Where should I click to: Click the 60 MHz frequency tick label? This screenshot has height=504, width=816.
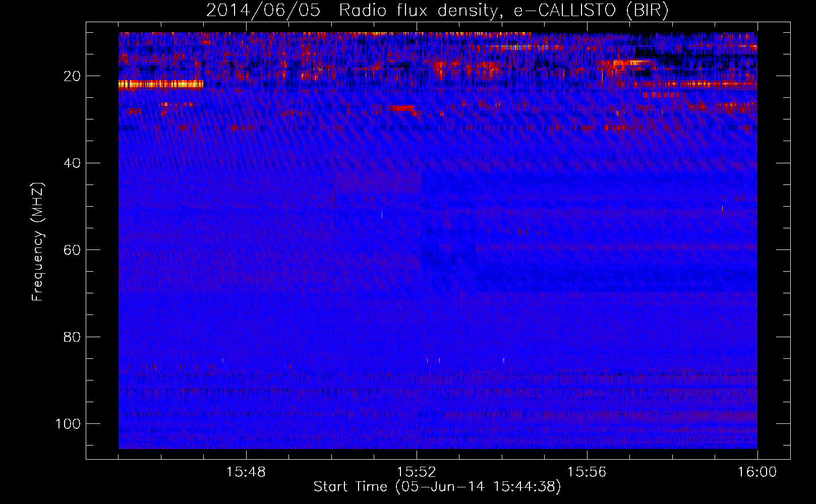coord(72,250)
